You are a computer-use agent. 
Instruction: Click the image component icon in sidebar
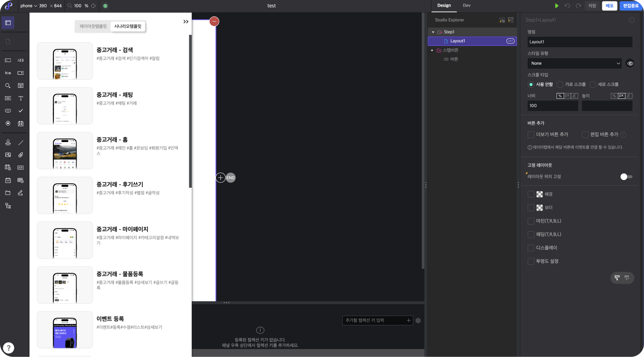coord(8,155)
